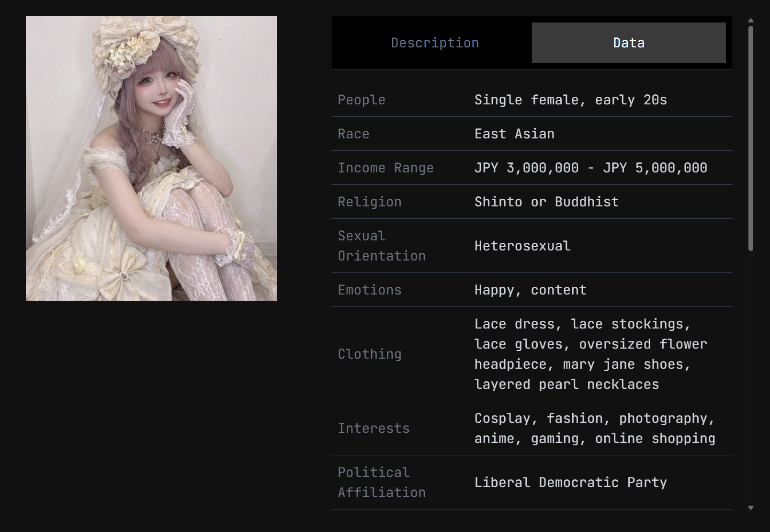Screen dimensions: 770x532
Task: Click the "Interests" row label
Action: [374, 428]
